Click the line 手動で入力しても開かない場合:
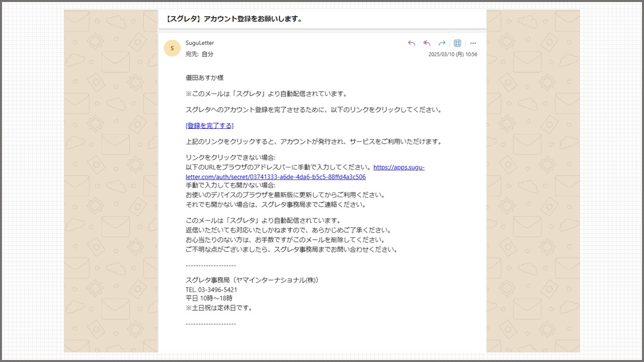This screenshot has width=644, height=362. tap(230, 185)
